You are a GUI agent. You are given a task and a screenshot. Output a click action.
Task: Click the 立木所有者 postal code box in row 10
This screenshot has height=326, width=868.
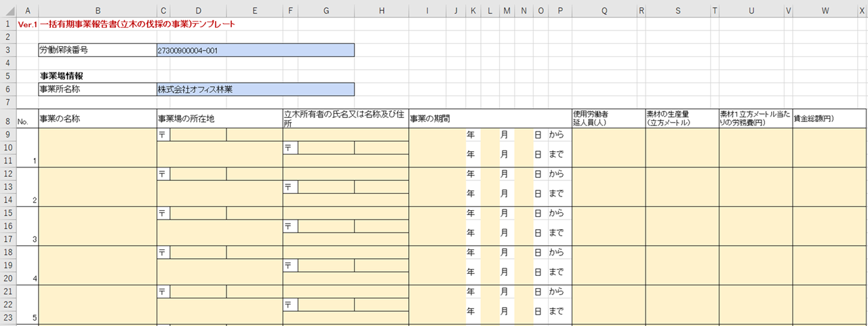click(325, 148)
